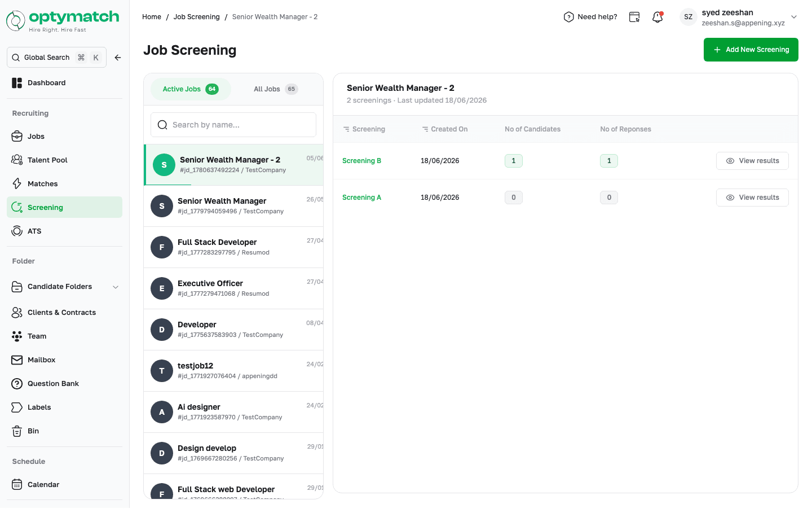
Task: Select Full Stack Developer job
Action: click(x=233, y=247)
